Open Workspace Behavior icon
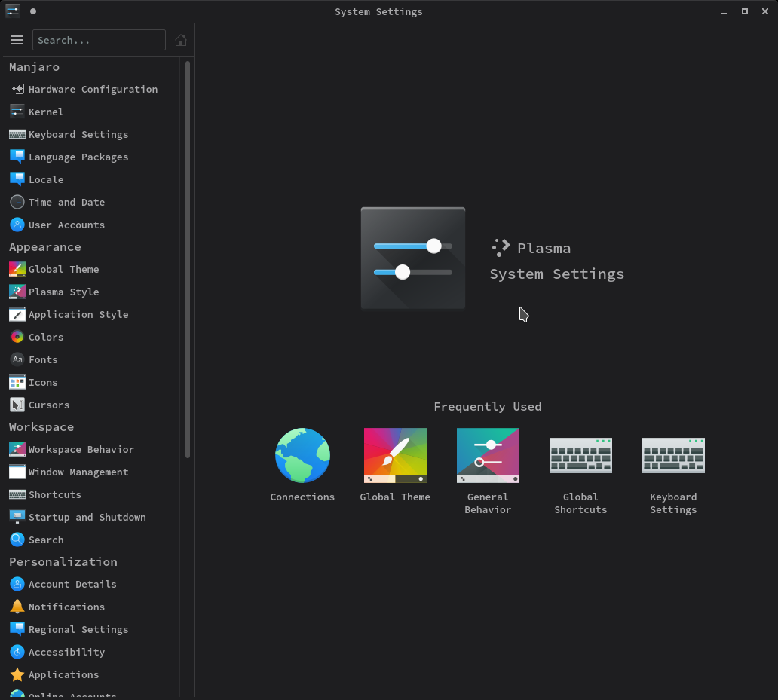The height and width of the screenshot is (700, 778). pos(17,449)
